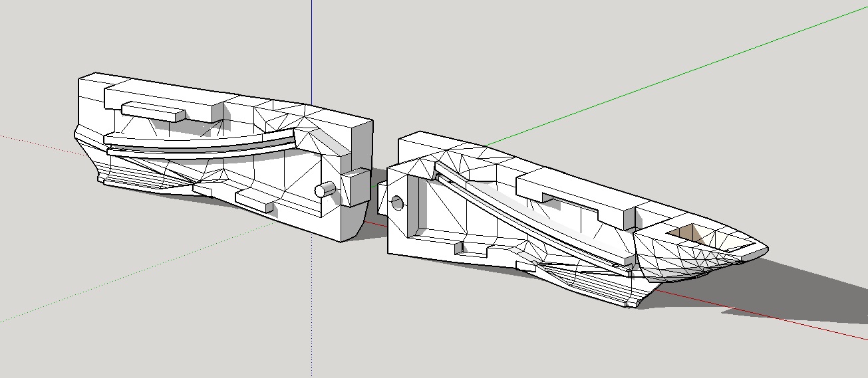This screenshot has height=378, width=868.
Task: Select the circular hole on the right model
Action: point(397,203)
